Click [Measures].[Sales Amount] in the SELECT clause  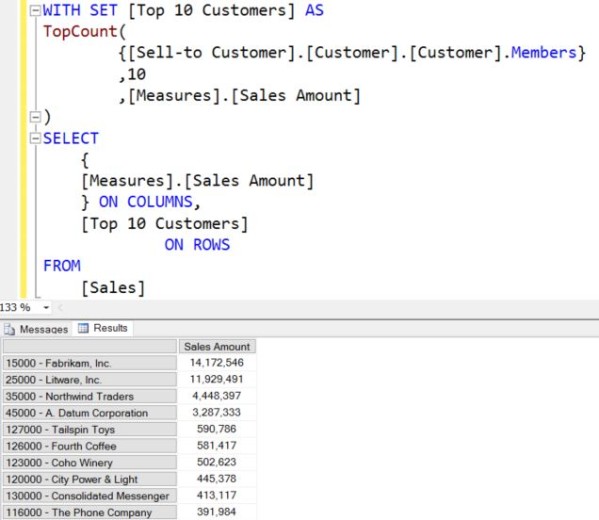(x=198, y=181)
